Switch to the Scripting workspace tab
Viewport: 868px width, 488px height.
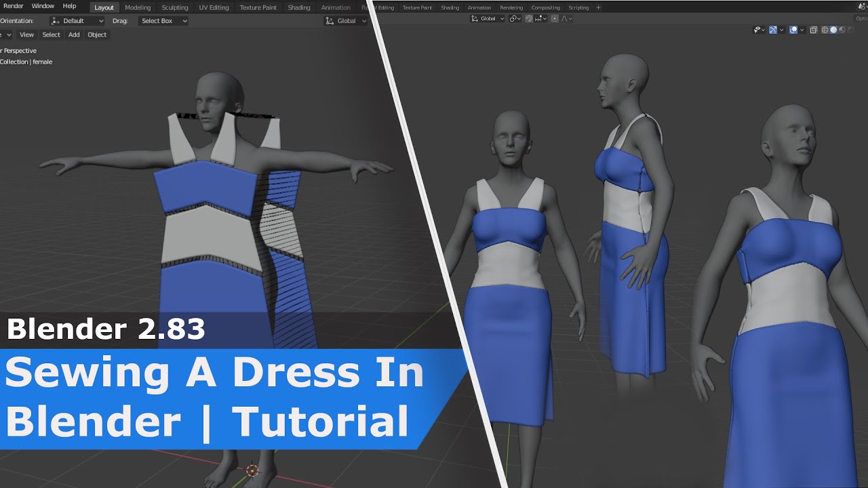(578, 7)
